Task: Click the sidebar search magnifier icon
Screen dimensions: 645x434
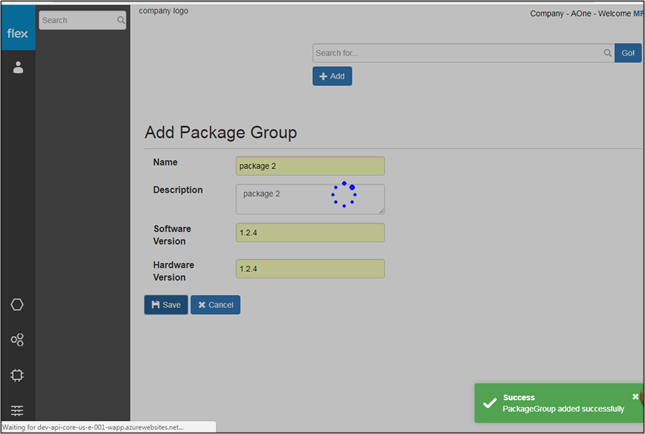Action: (121, 20)
